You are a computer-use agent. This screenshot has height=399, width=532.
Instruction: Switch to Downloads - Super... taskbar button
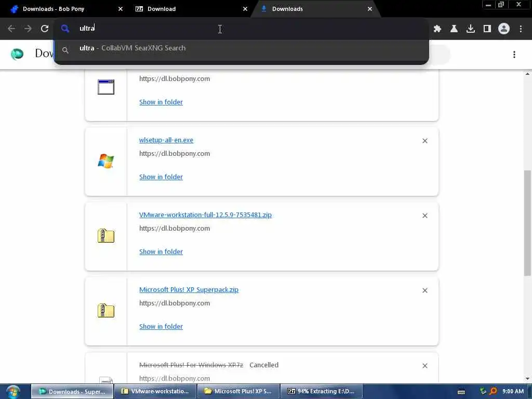click(x=72, y=392)
